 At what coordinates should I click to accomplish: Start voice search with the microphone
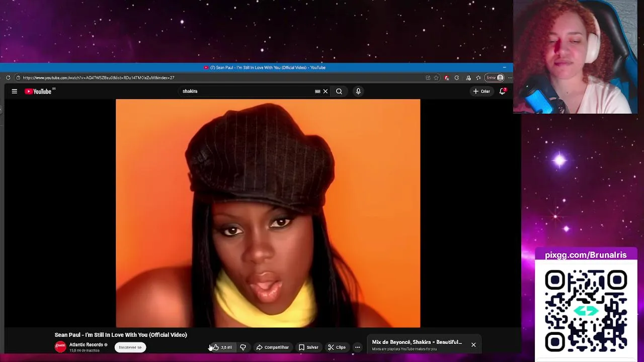click(x=358, y=91)
